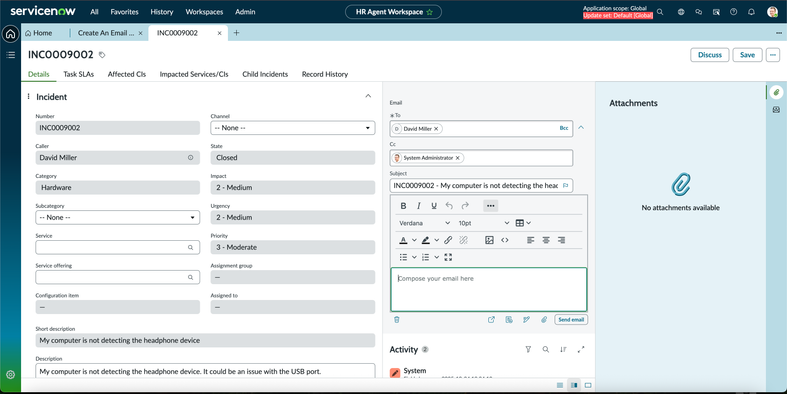Expand numbered list style options

point(437,257)
